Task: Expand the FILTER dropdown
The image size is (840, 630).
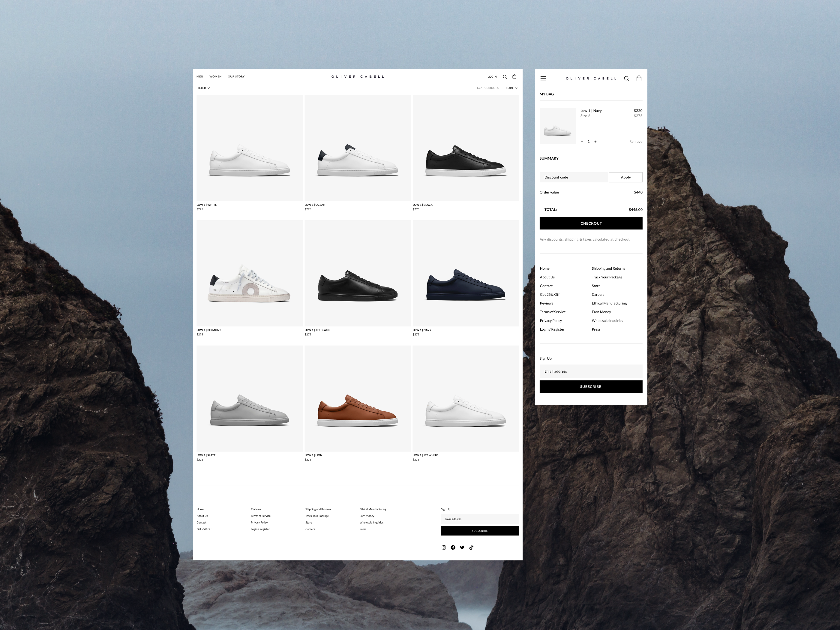Action: pos(203,88)
